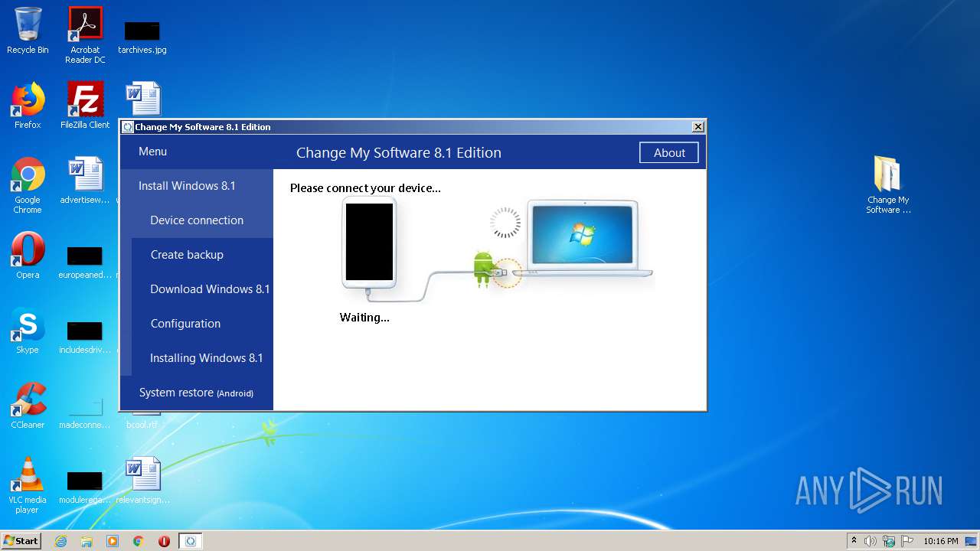Launch Google Chrome desktop shortcut

tap(28, 185)
